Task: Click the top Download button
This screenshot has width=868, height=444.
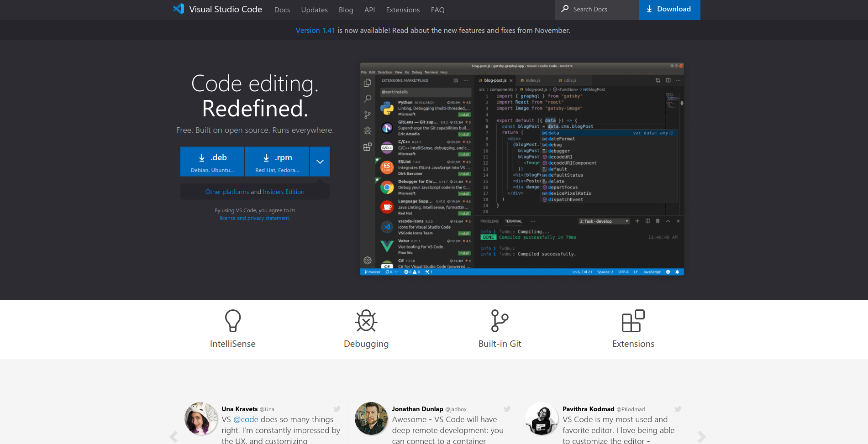Action: point(669,10)
